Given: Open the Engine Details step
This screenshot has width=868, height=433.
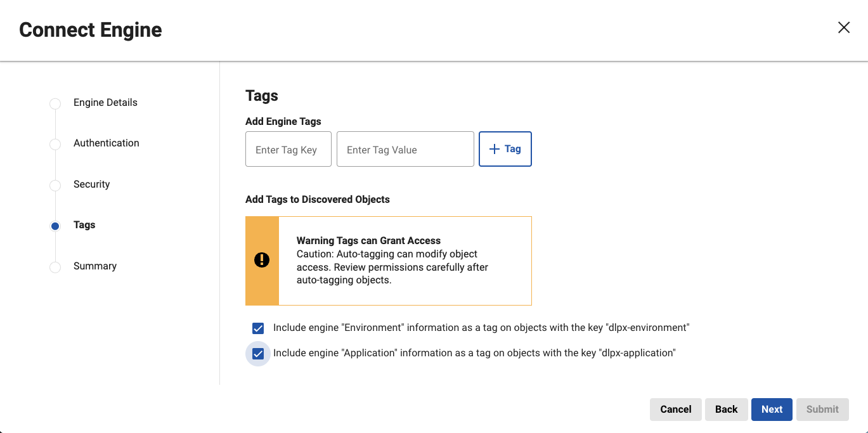Looking at the screenshot, I should pyautogui.click(x=105, y=103).
